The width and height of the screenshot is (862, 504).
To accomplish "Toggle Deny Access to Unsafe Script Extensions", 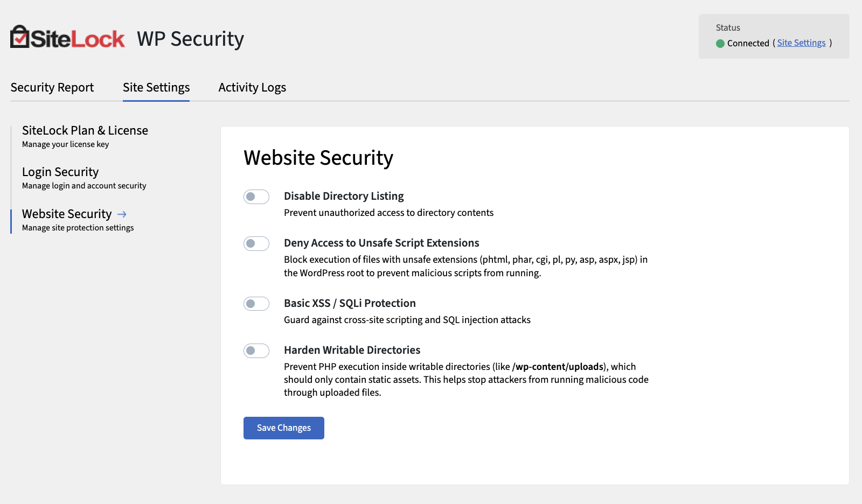I will [256, 244].
